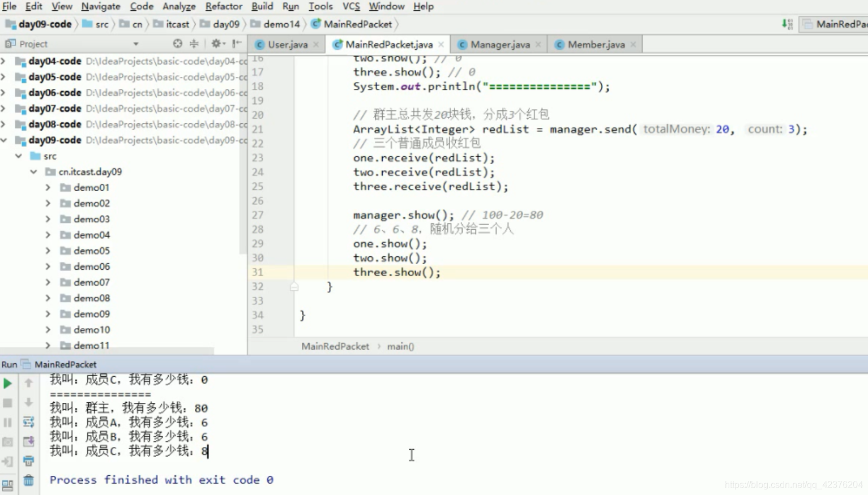Close the Member.java tab
This screenshot has height=495, width=868.
pos(633,44)
